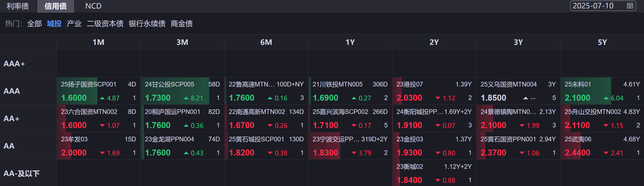Viewport: 644px width, 186px height.
Task: Click the 5Y tenor column header
Action: (x=602, y=42)
